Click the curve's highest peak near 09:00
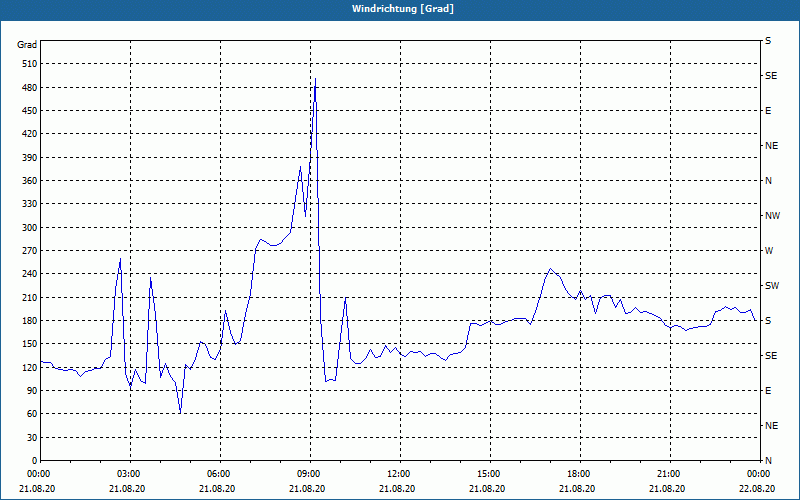This screenshot has width=800, height=500. pyautogui.click(x=316, y=79)
